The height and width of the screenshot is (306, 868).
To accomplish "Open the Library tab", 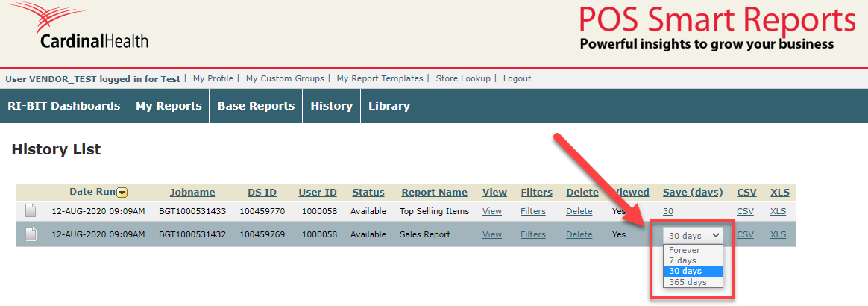I will click(x=389, y=106).
